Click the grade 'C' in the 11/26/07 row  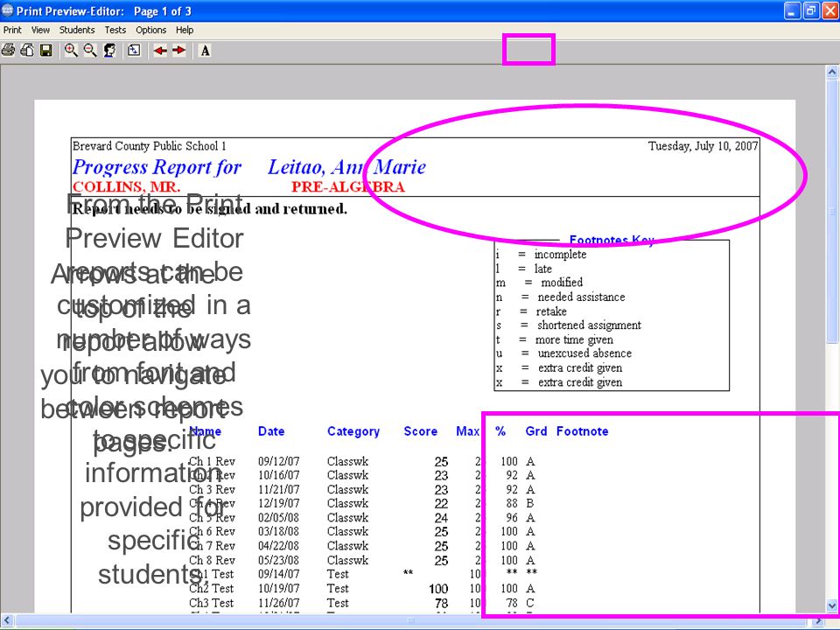[x=530, y=603]
